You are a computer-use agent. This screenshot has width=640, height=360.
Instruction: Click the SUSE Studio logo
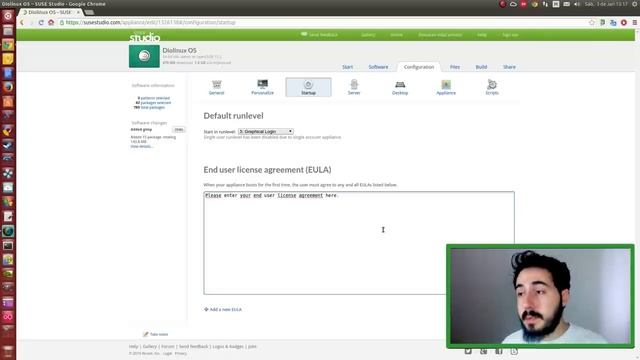pyautogui.click(x=144, y=36)
